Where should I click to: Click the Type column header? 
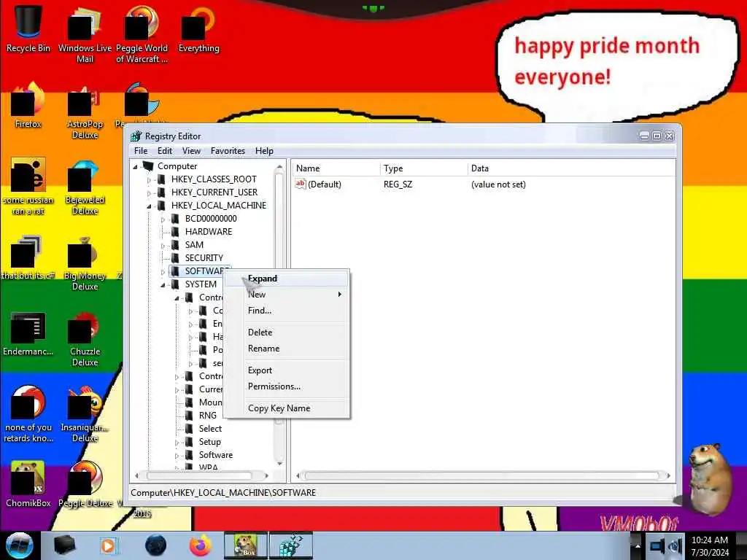point(424,168)
